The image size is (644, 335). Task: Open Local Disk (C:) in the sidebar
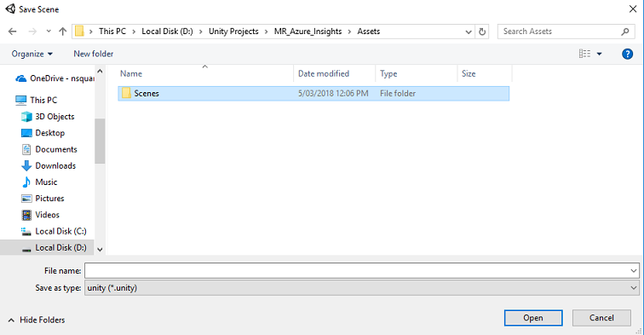tap(54, 231)
